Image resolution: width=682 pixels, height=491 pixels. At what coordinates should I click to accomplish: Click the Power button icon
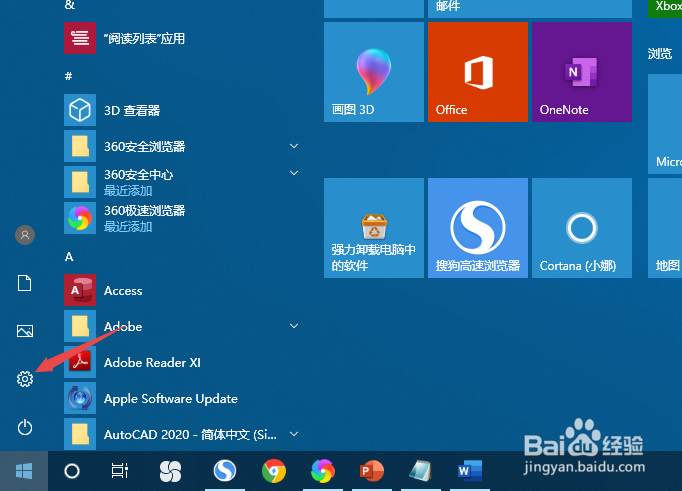(x=25, y=427)
